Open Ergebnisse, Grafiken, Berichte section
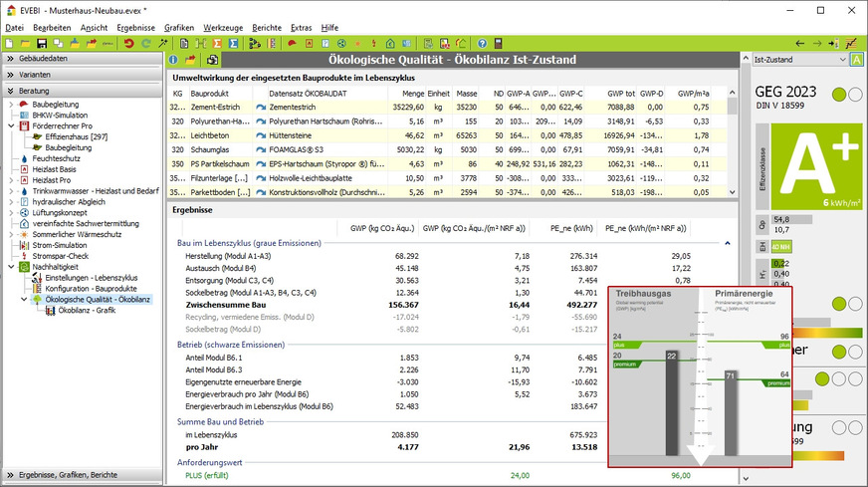Viewport: 868px width, 487px height. coord(68,476)
